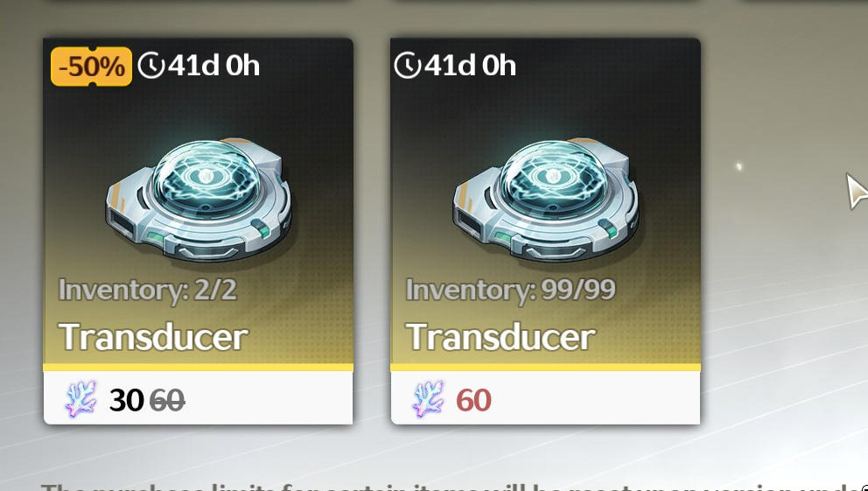868x491 pixels.
Task: Click the yellow stripe under the discounted Transducer card
Action: click(x=198, y=367)
